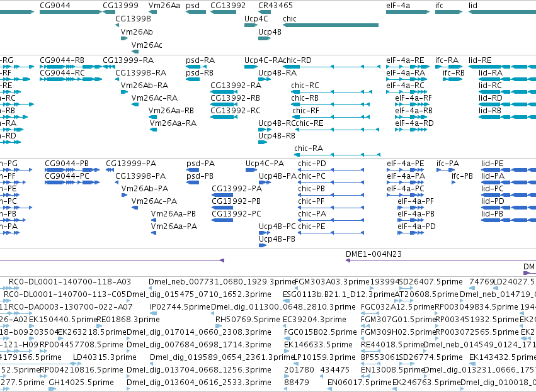Select the psd-RA transcript label

(x=200, y=60)
